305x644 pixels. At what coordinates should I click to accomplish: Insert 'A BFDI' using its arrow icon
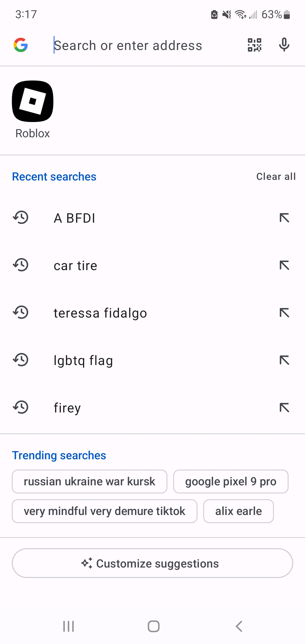284,218
